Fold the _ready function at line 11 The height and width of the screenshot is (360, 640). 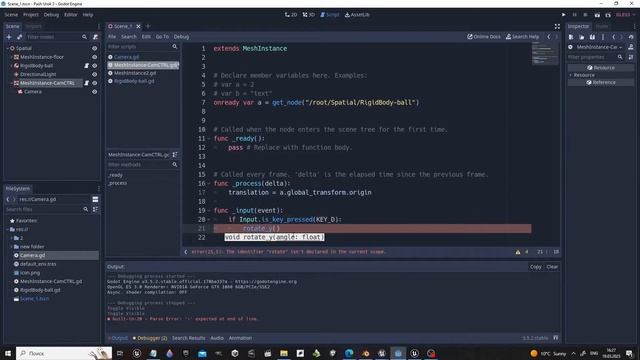tap(209, 139)
